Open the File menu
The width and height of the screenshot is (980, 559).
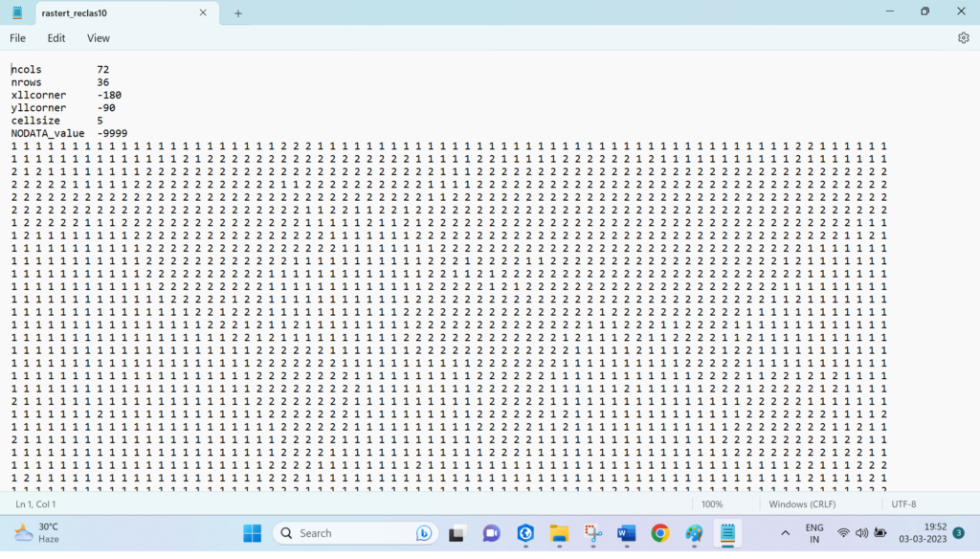coord(17,37)
